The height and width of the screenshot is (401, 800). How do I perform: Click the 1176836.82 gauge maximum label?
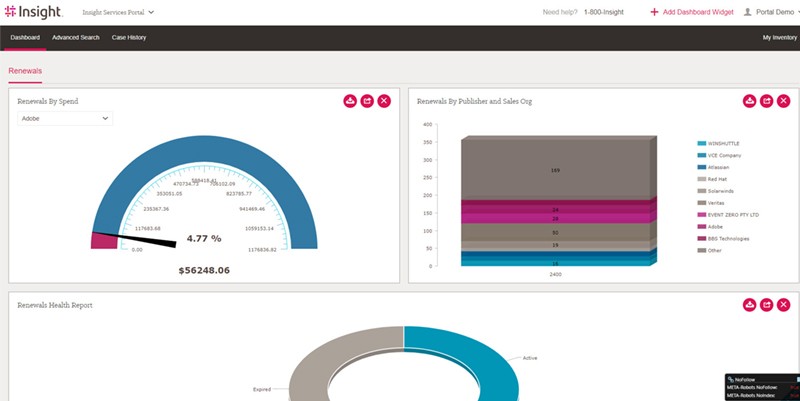point(262,249)
